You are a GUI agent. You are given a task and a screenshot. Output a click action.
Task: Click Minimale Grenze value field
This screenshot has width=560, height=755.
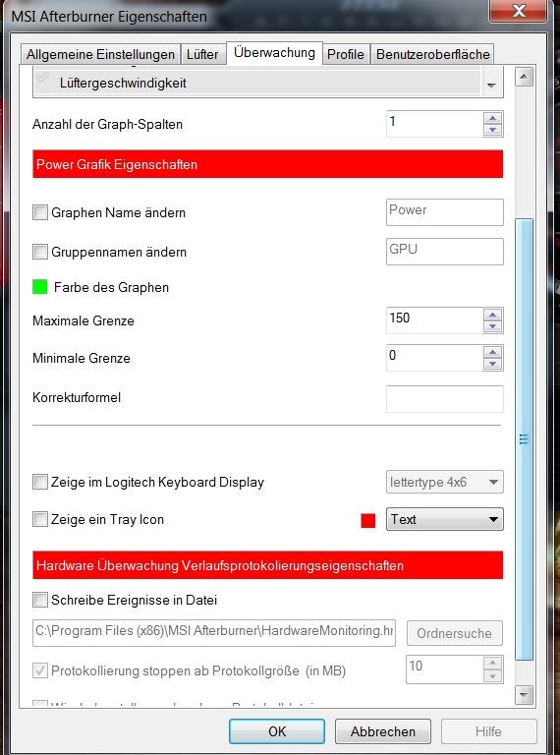click(x=434, y=358)
